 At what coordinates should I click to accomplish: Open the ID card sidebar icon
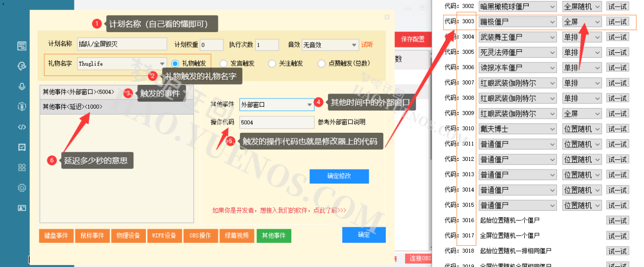(x=22, y=208)
